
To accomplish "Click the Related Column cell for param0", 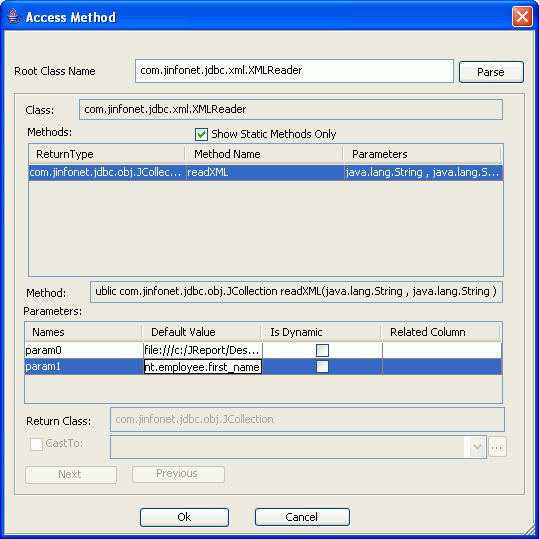I will (x=442, y=350).
